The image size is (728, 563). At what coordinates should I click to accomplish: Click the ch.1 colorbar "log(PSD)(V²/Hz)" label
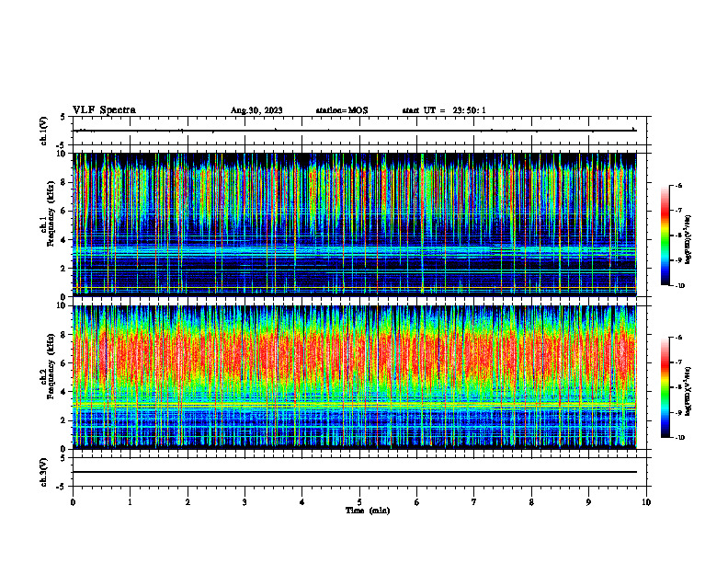pyautogui.click(x=688, y=239)
